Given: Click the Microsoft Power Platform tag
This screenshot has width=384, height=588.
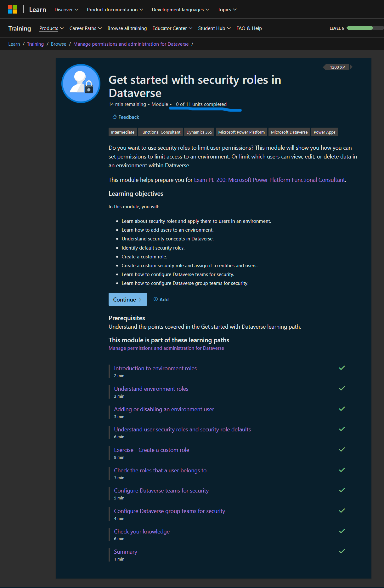Looking at the screenshot, I should point(241,132).
